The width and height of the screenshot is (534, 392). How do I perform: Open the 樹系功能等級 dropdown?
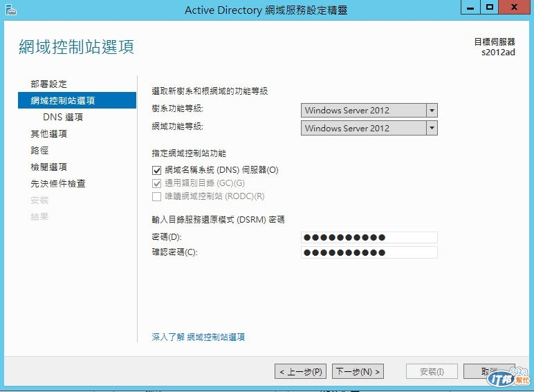coord(369,110)
